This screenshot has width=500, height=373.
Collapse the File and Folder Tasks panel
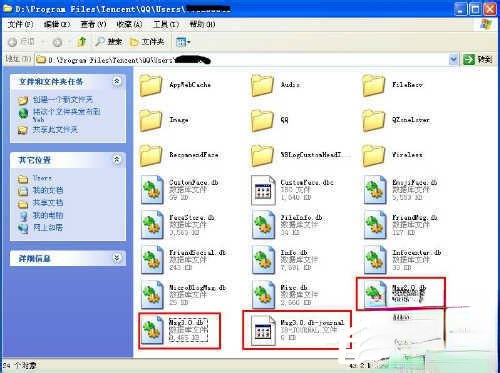tap(116, 81)
